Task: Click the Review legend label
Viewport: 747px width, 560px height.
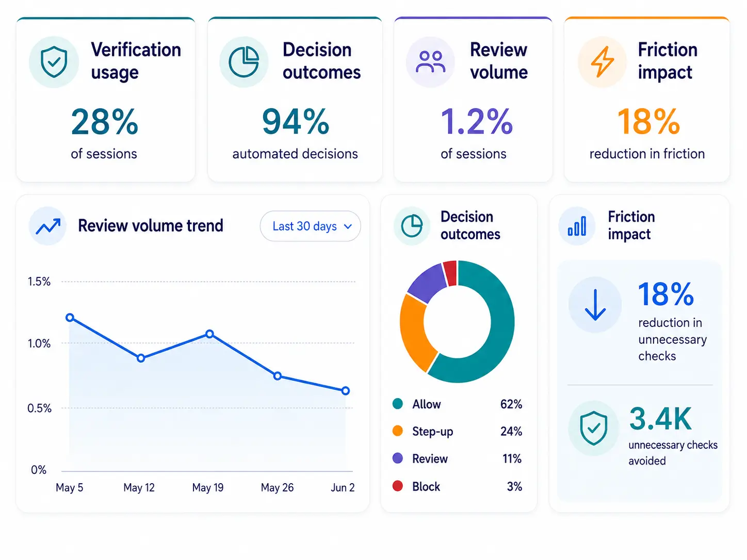Action: click(430, 459)
